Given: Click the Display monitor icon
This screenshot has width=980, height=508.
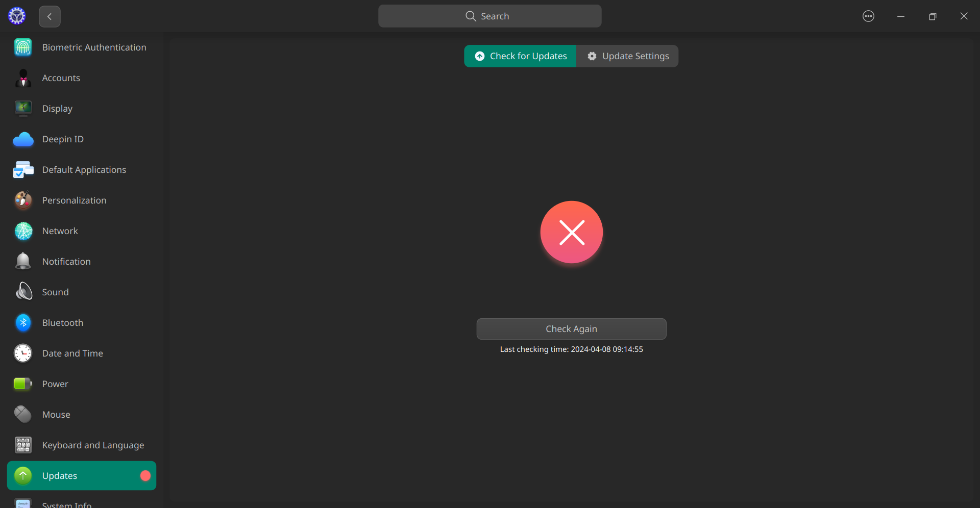Looking at the screenshot, I should click(x=23, y=109).
